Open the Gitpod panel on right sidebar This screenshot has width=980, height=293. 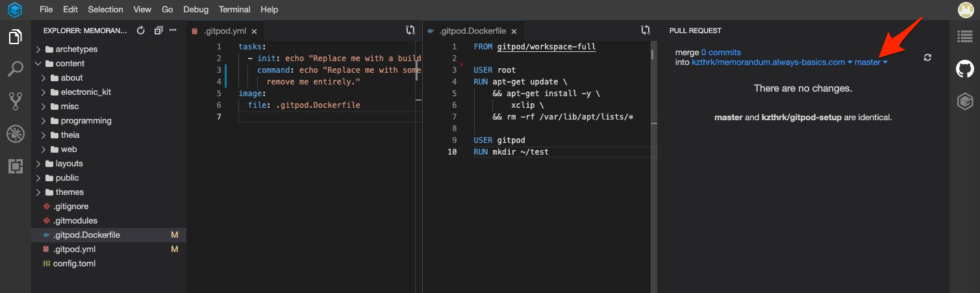point(965,101)
